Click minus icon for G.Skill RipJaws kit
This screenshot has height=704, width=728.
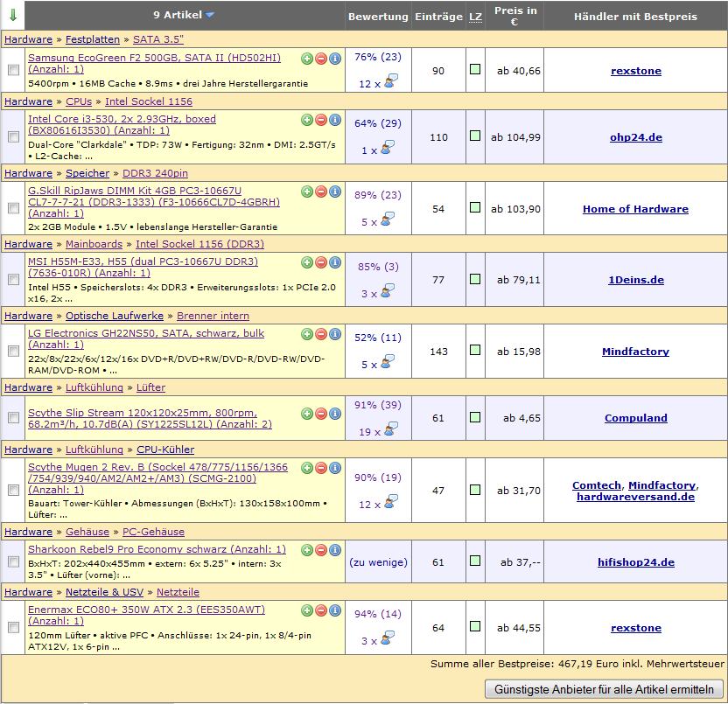pos(321,192)
